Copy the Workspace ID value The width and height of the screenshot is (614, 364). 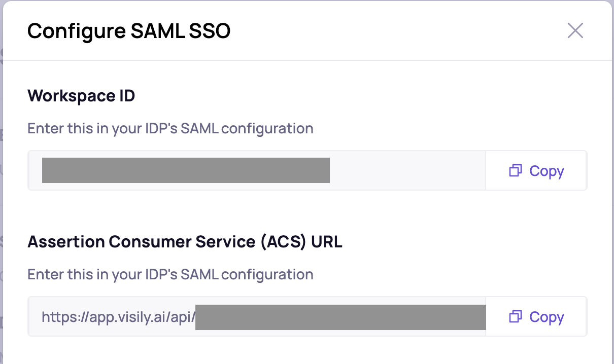536,170
